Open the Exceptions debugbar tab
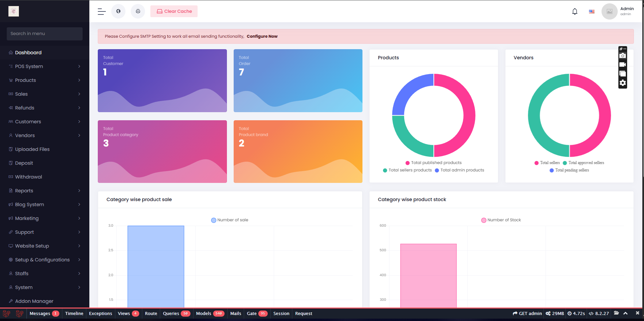 100,314
